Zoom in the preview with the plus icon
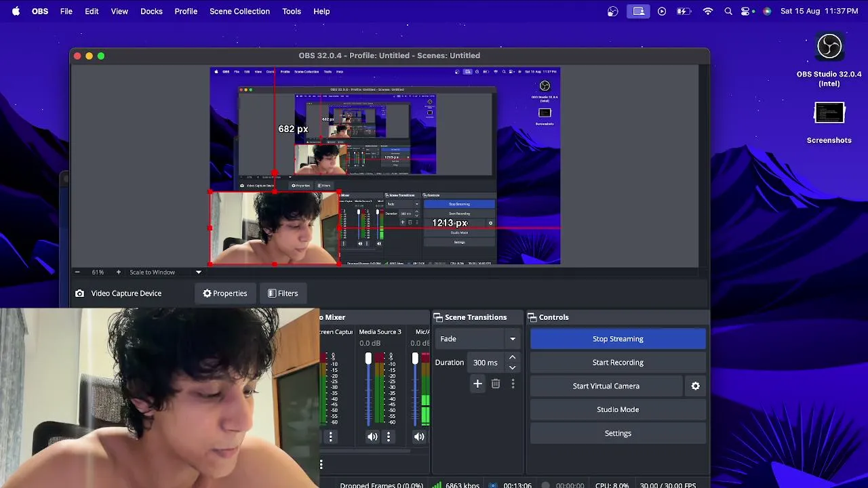This screenshot has height=488, width=868. click(118, 272)
